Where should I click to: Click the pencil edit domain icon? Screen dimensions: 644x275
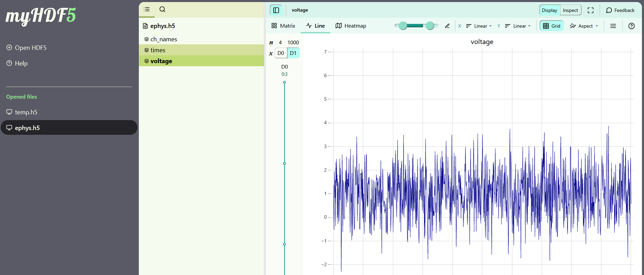[447, 26]
